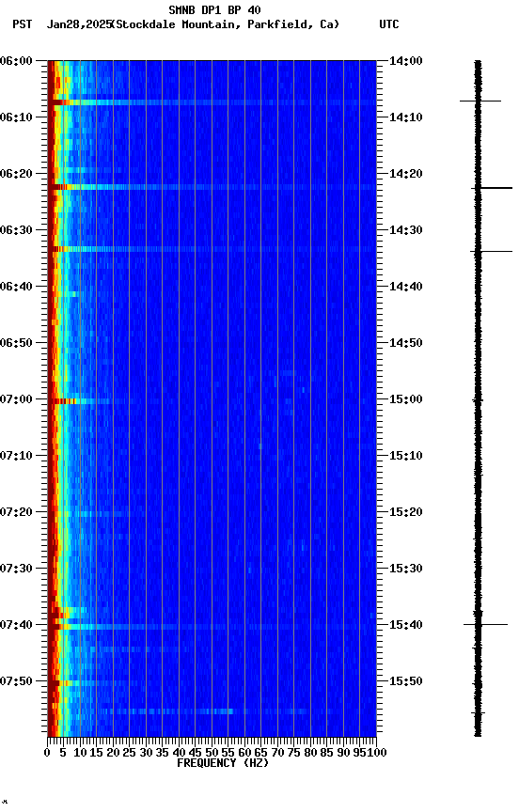Click the low-frequency event at 07:00 PST
519x812 pixels.
pyautogui.click(x=78, y=401)
